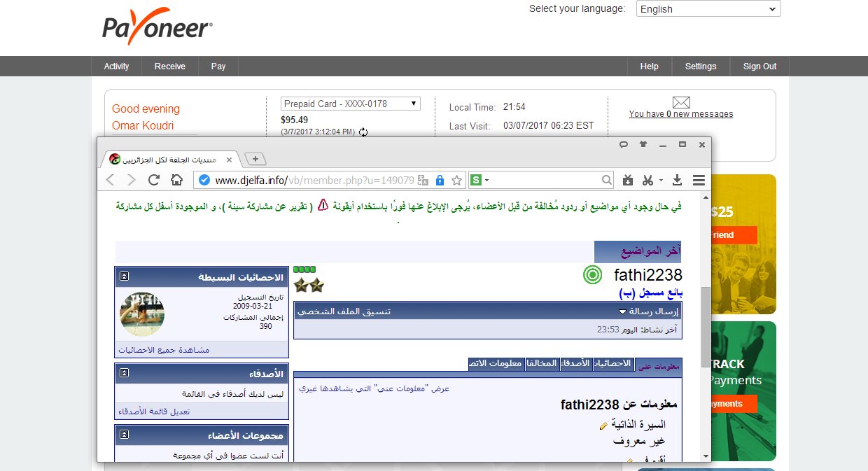The height and width of the screenshot is (471, 868).
Task: Open Payoneer Help menu
Action: tap(649, 66)
